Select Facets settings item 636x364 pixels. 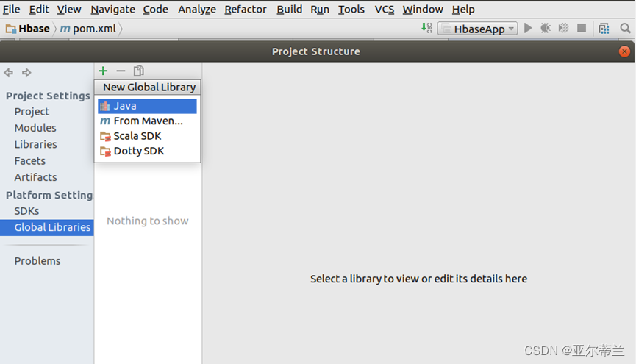pos(30,161)
